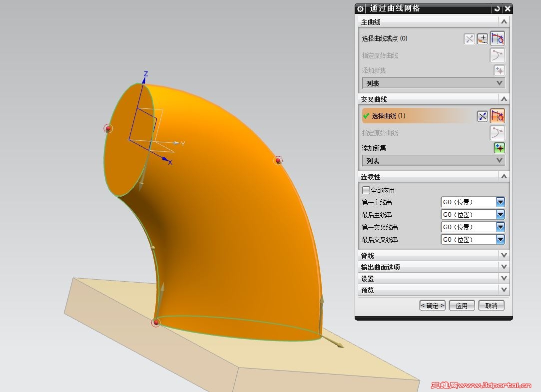Click the 应用 button

[x=462, y=306]
